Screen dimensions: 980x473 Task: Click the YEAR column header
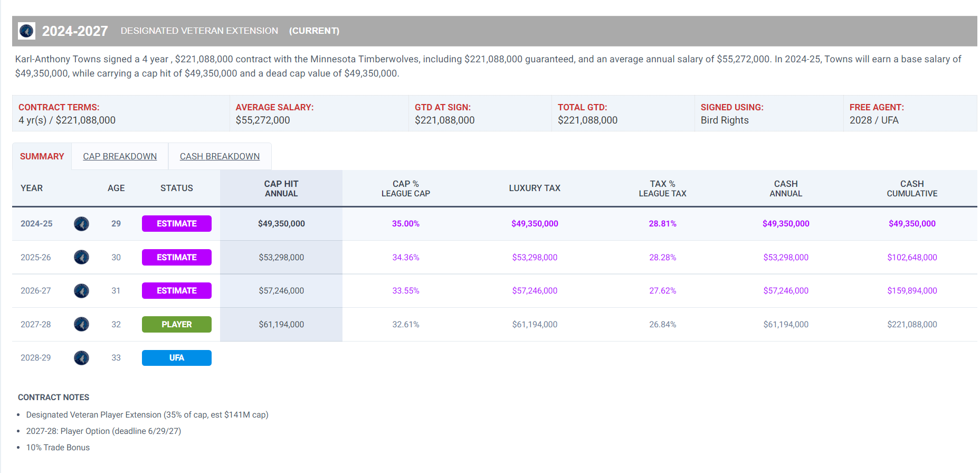click(32, 188)
